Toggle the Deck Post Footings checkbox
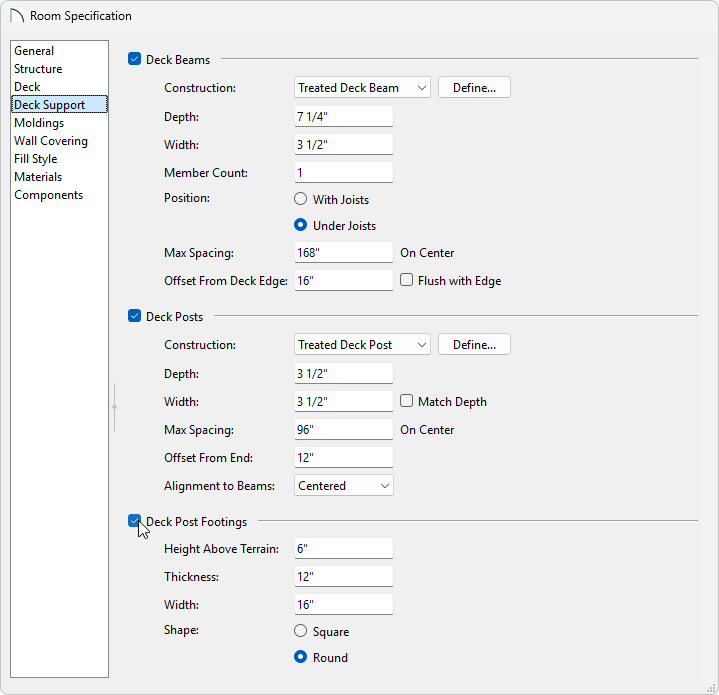 tap(134, 521)
